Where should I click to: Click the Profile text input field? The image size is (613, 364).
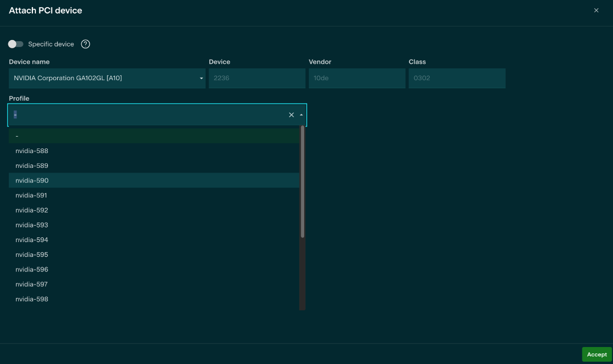[x=147, y=115]
